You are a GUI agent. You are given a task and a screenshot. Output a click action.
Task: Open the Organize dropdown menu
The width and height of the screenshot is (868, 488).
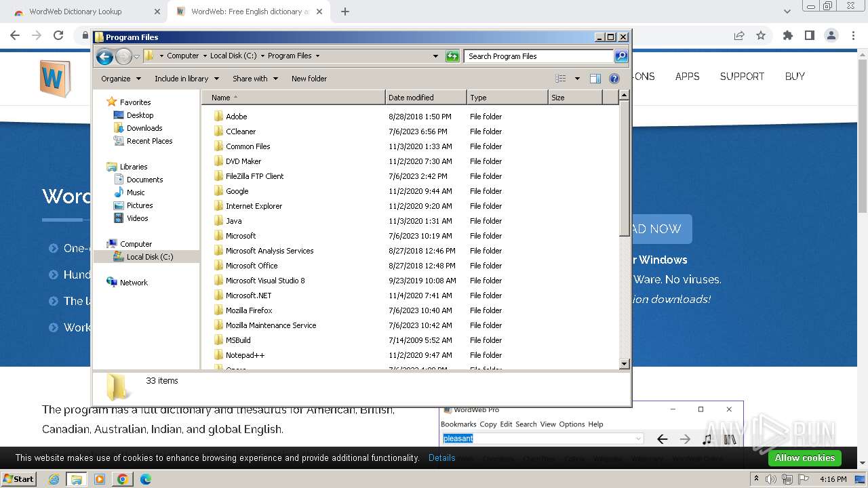click(x=121, y=79)
